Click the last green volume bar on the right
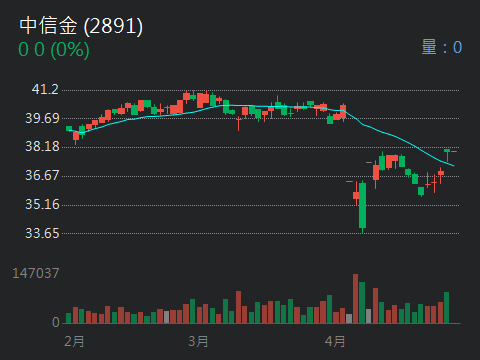The height and width of the screenshot is (360, 480). click(x=446, y=308)
